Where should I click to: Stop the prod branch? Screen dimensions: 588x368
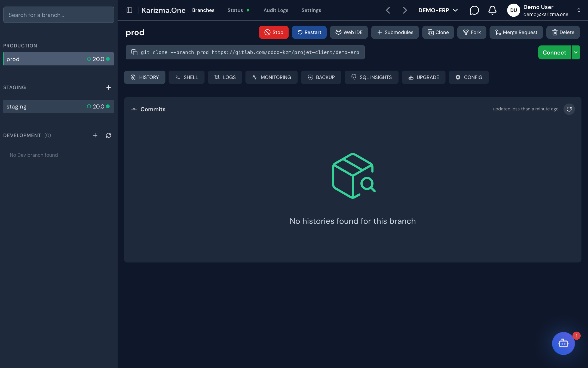pos(274,32)
